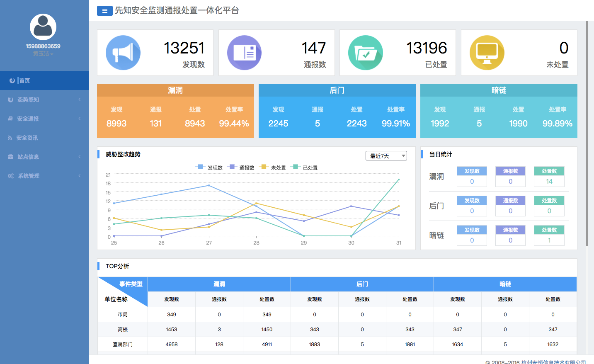
Task: Open the 最近7天 time range dropdown
Action: click(x=386, y=156)
